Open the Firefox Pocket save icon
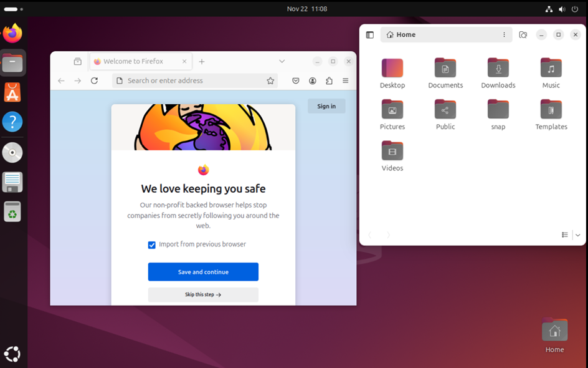 coord(296,80)
